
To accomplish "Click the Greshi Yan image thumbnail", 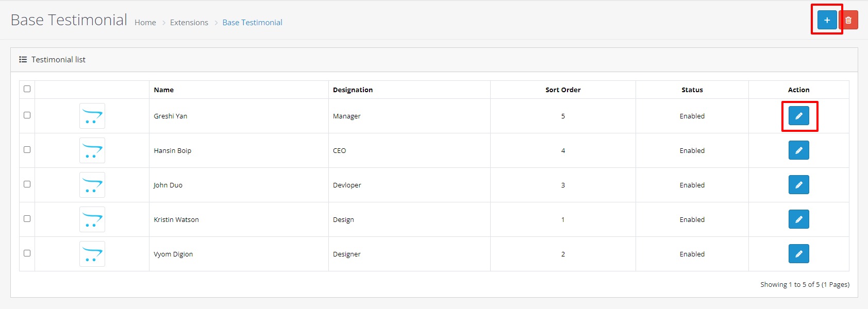I will [x=92, y=116].
